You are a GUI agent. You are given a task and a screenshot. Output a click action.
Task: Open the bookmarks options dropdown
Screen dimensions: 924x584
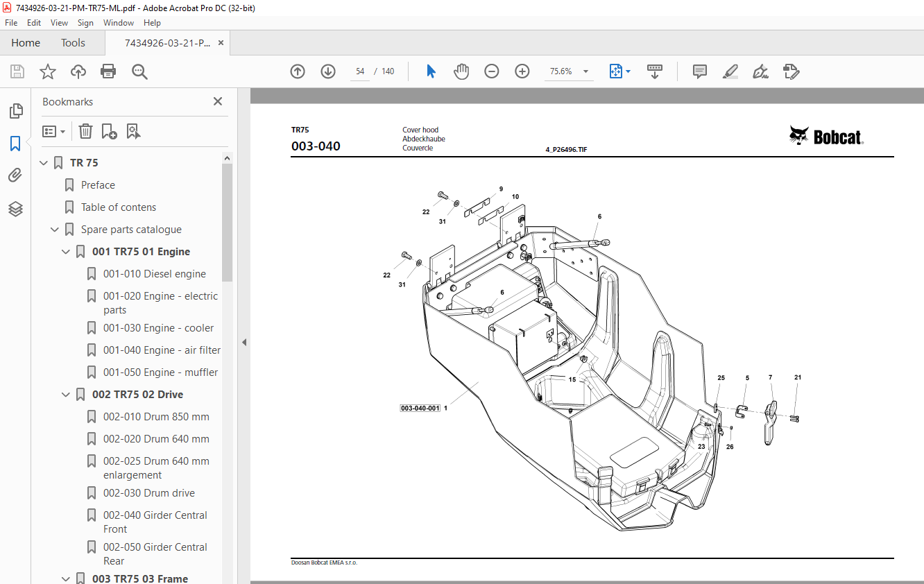click(x=53, y=131)
